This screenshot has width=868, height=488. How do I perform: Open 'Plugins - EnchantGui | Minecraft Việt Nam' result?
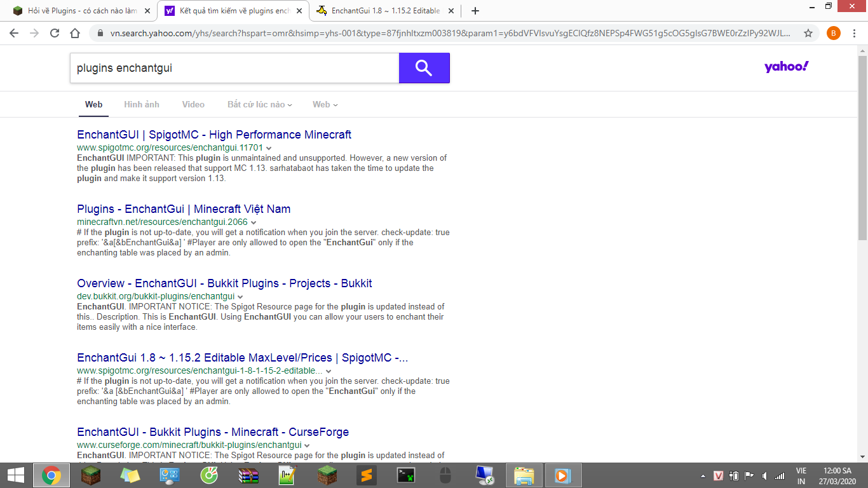184,209
